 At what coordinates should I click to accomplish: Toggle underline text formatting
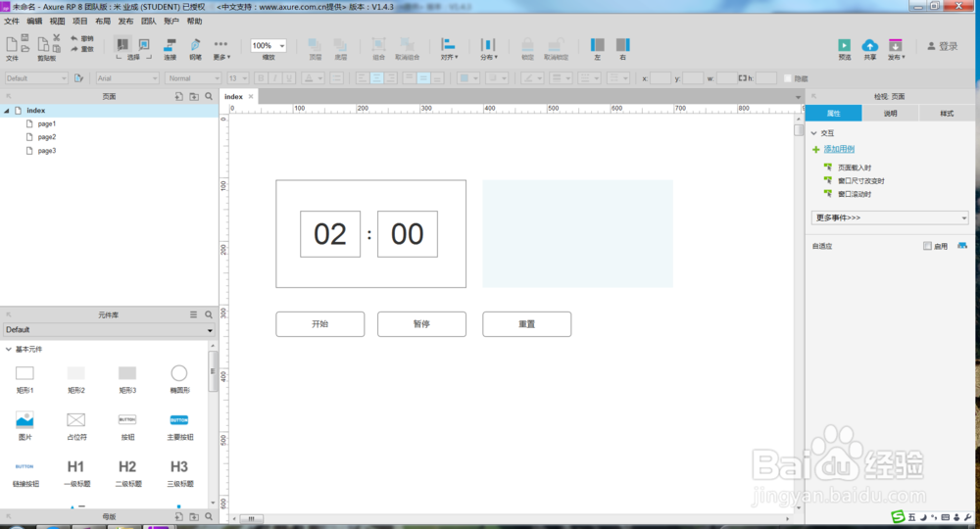tap(288, 78)
